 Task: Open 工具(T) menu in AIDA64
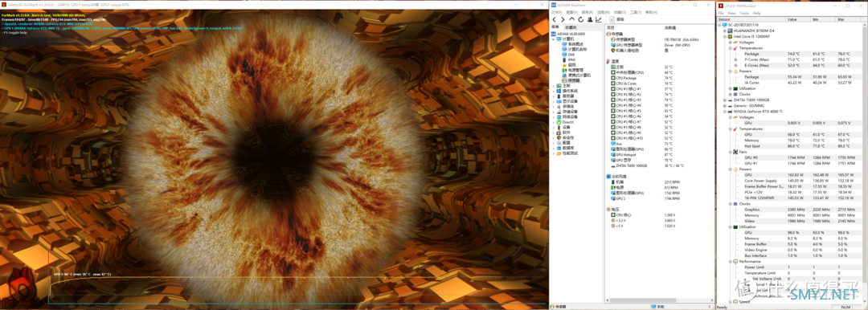click(x=636, y=12)
